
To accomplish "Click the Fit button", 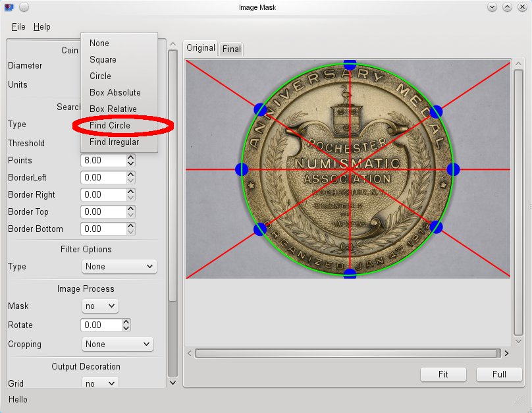I will click(x=443, y=374).
